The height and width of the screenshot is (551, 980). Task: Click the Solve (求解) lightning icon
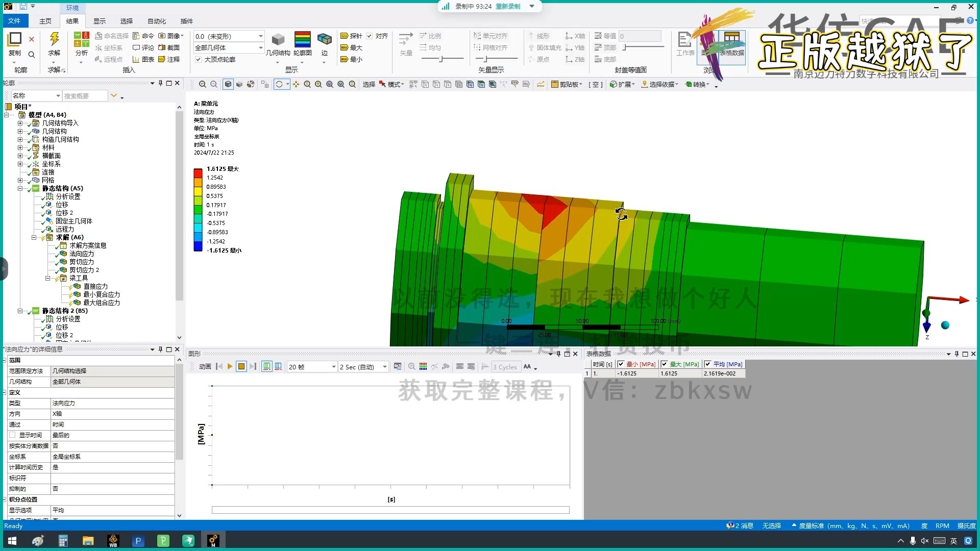pos(54,39)
